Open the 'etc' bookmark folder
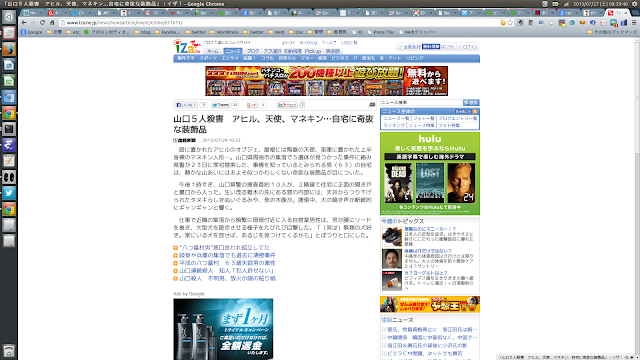 [x=73, y=32]
